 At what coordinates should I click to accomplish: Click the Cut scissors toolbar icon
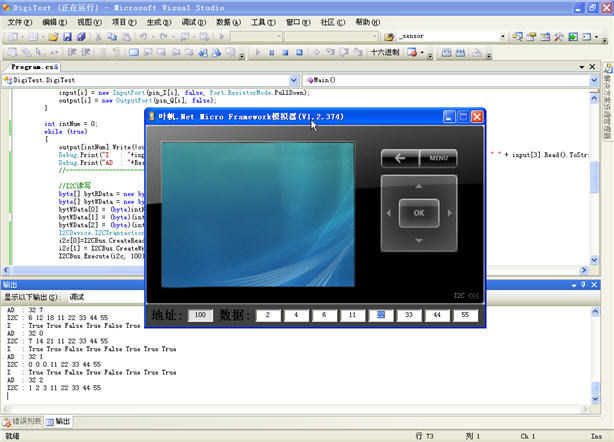point(98,37)
